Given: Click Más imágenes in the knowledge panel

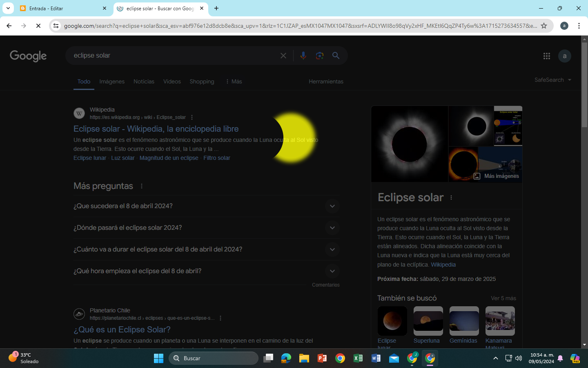Looking at the screenshot, I should coord(497,176).
